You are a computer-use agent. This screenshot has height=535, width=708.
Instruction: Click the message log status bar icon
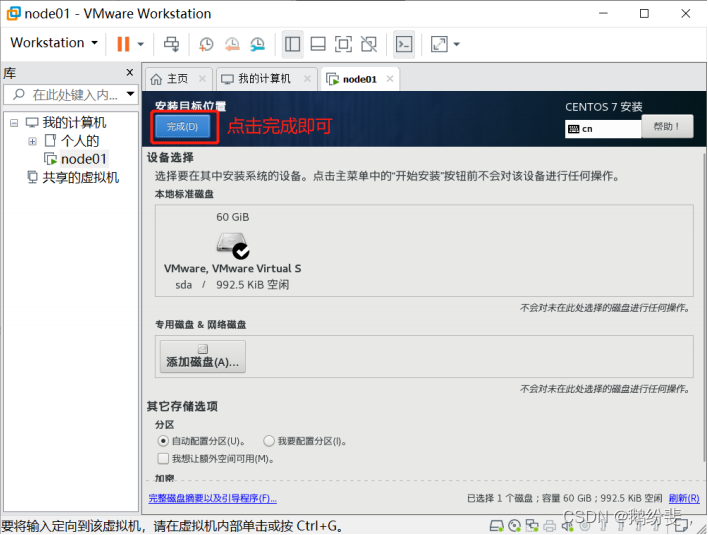click(682, 525)
